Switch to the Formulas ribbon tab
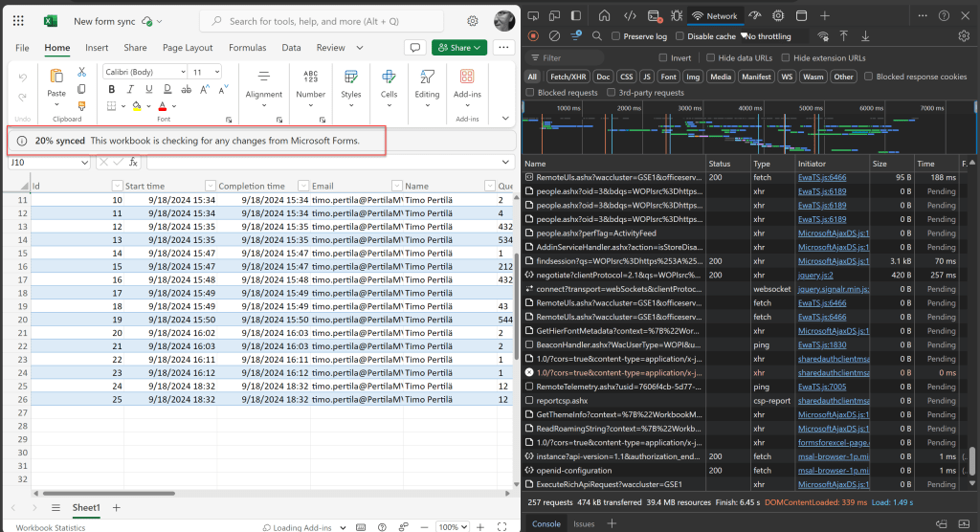The width and height of the screenshot is (980, 532). click(x=247, y=48)
